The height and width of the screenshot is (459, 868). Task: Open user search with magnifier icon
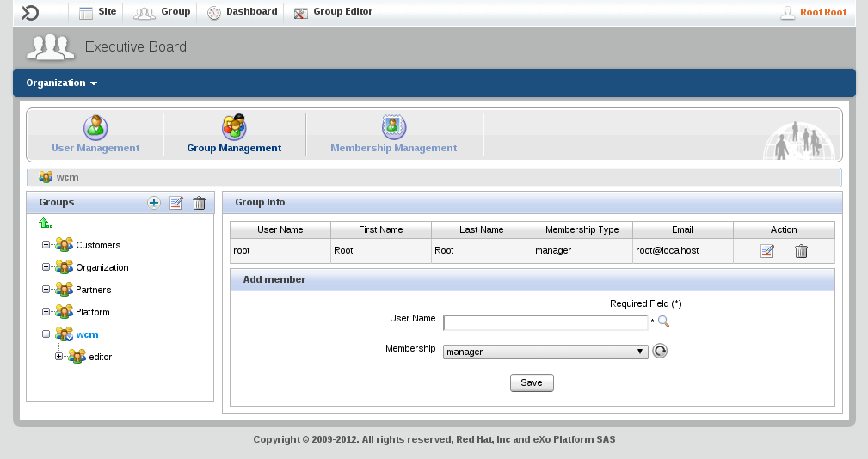tap(664, 321)
